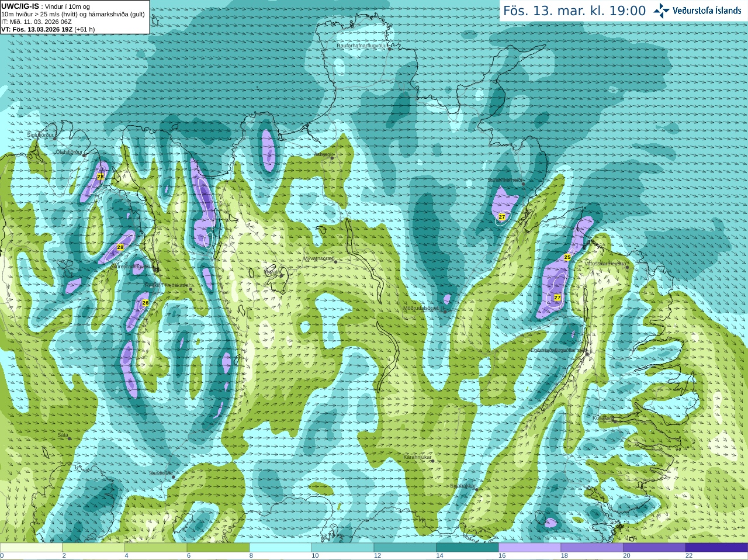Click the 4–6 m/s legend swatch

[155, 547]
